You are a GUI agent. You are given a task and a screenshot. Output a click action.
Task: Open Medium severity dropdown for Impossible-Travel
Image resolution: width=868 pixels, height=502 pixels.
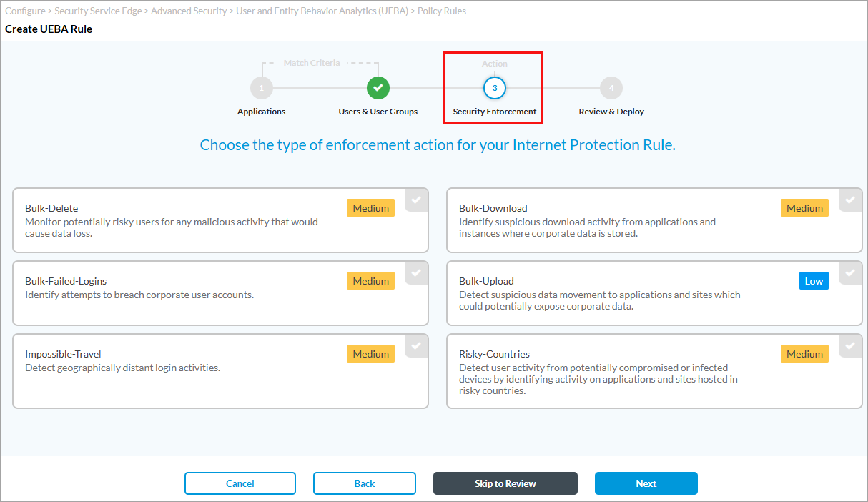[370, 354]
